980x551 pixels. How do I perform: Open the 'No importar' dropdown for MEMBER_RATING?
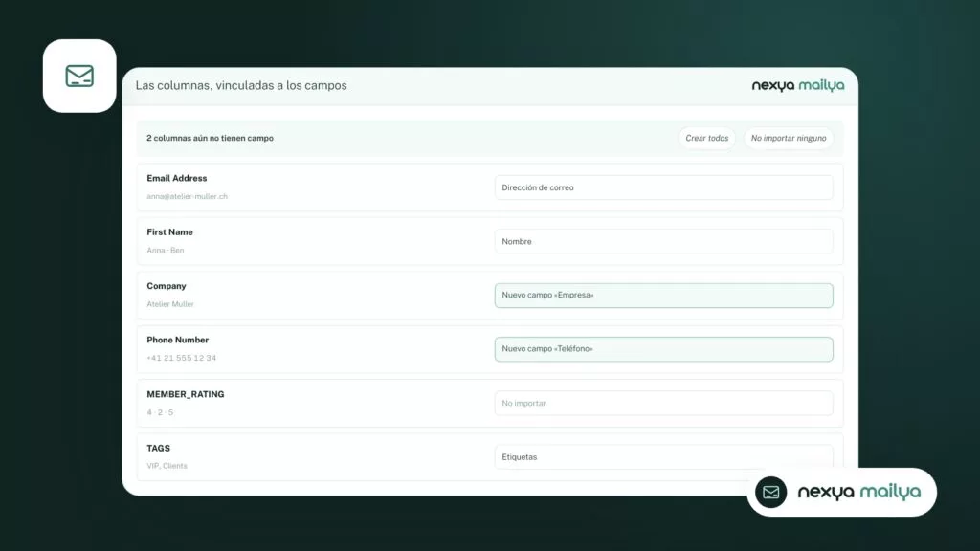point(664,403)
